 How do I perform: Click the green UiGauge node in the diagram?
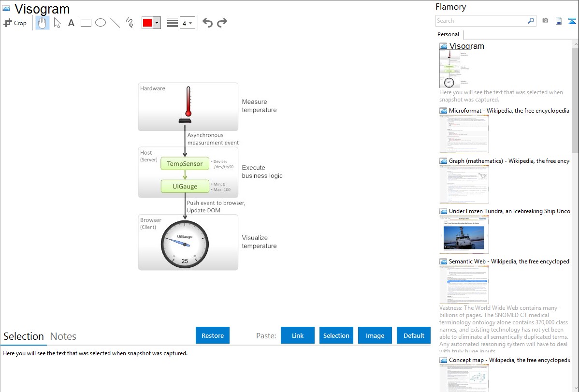pyautogui.click(x=185, y=186)
